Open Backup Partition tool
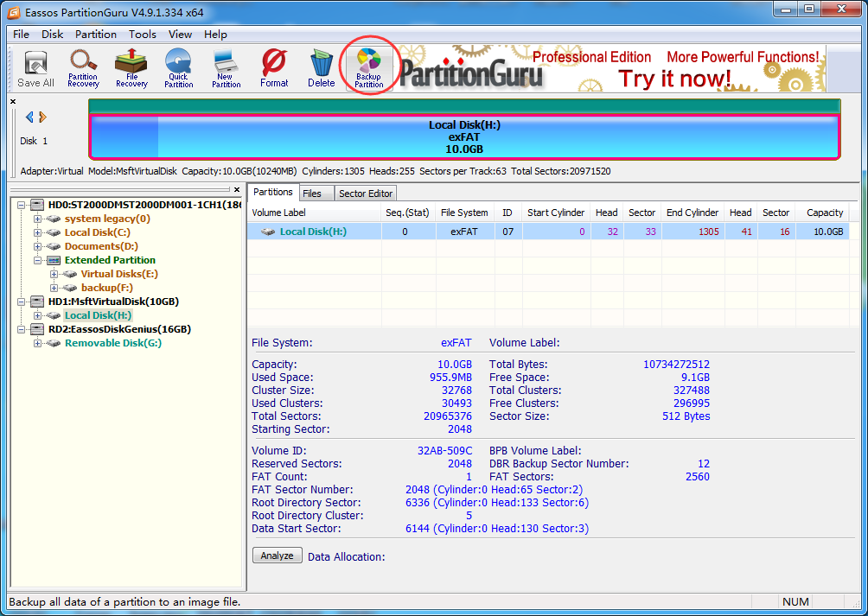 point(368,68)
